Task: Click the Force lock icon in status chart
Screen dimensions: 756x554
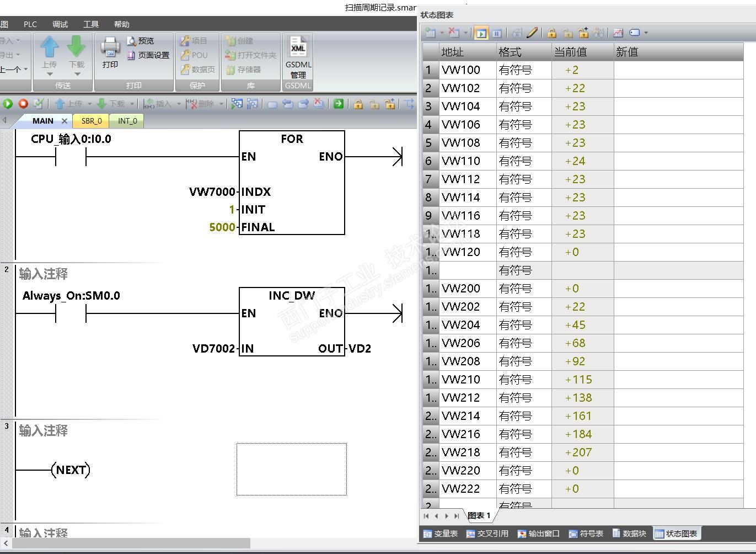Action: [x=552, y=33]
